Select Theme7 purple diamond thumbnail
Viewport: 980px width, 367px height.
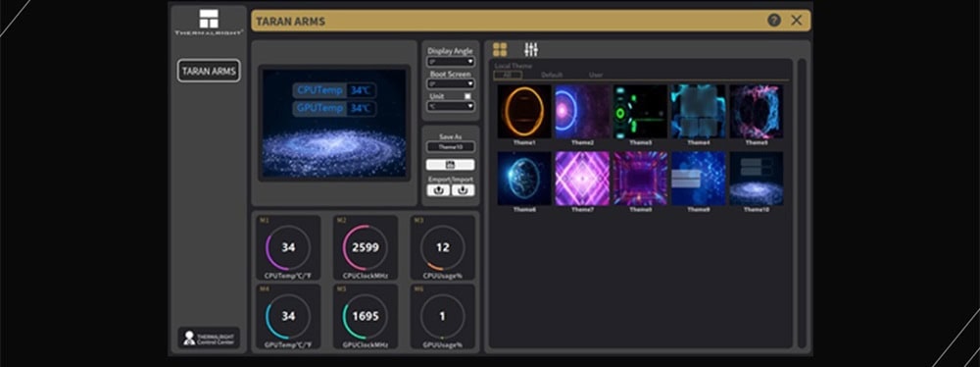[x=582, y=179]
